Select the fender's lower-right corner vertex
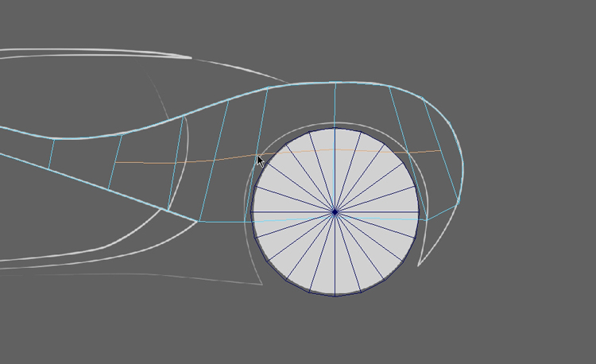The image size is (596, 364). (x=459, y=203)
